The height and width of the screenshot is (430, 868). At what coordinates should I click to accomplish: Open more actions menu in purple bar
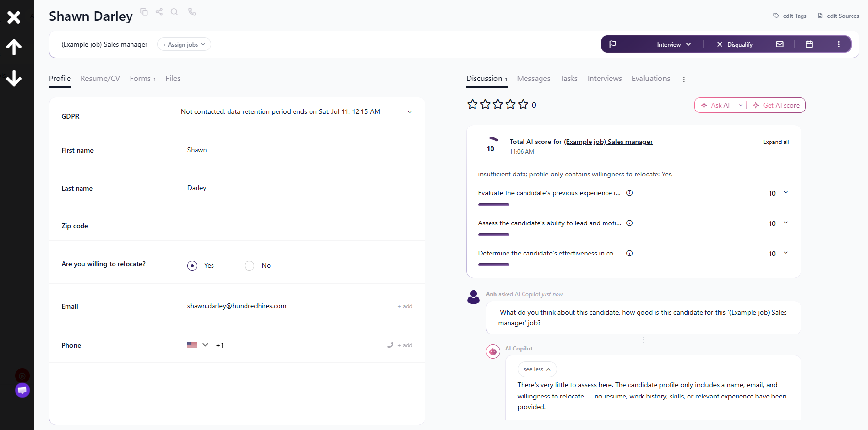[x=839, y=44]
